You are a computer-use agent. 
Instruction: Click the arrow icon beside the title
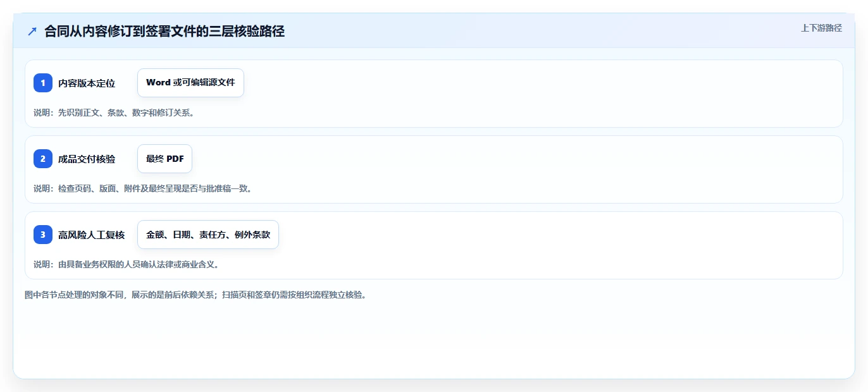click(32, 31)
